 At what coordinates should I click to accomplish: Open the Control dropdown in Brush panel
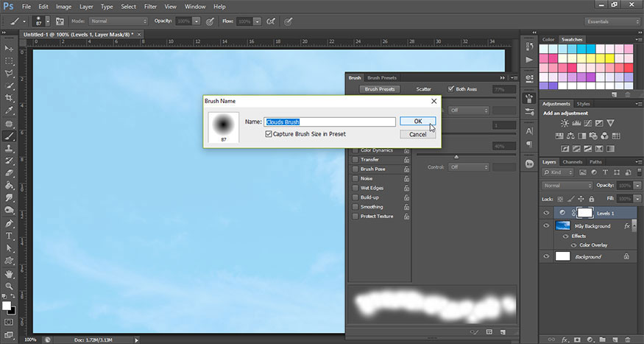click(468, 167)
